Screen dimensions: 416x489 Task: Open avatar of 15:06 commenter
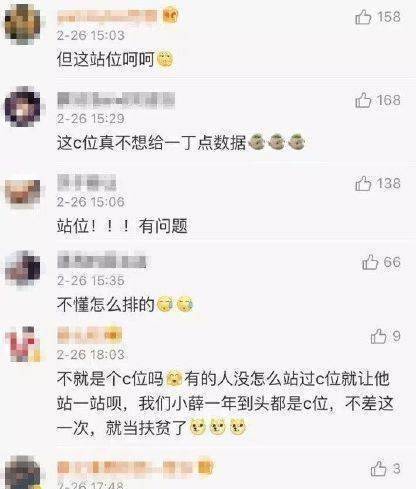[x=22, y=192]
